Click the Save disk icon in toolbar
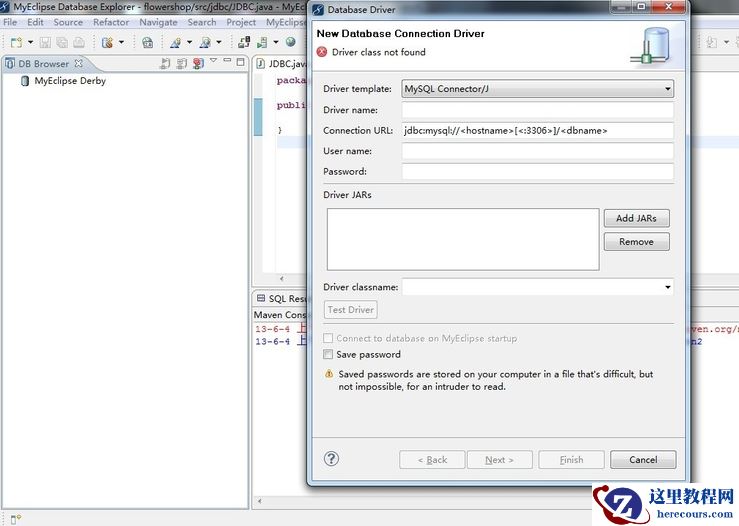The width and height of the screenshot is (739, 526). pos(45,42)
